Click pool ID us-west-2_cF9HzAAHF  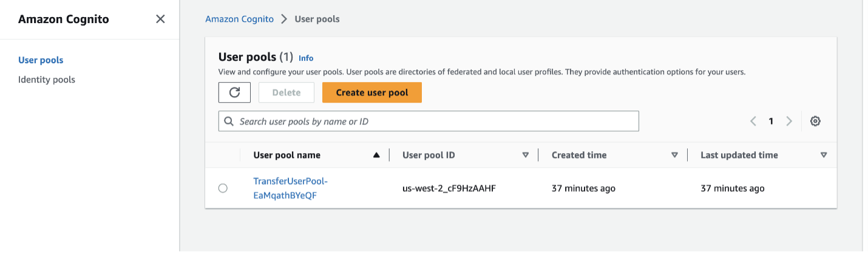click(x=449, y=188)
